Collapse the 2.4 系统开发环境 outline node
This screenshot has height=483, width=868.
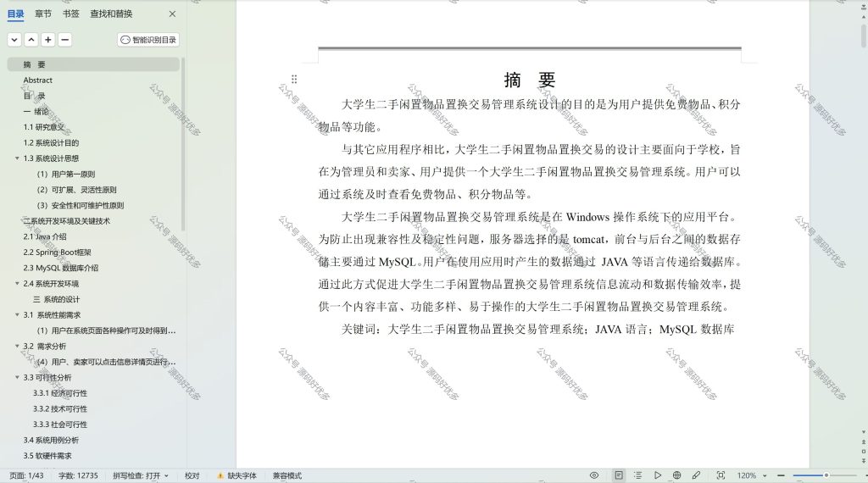pos(17,283)
